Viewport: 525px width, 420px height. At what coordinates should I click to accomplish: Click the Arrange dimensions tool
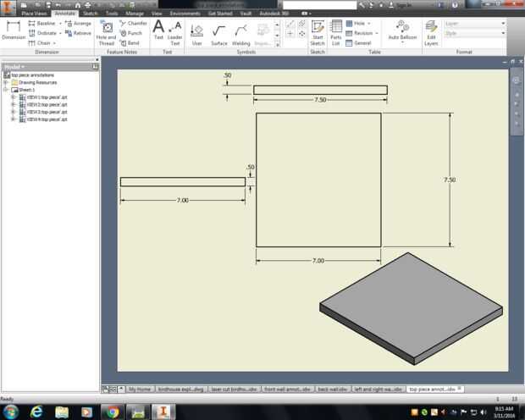[x=78, y=24]
